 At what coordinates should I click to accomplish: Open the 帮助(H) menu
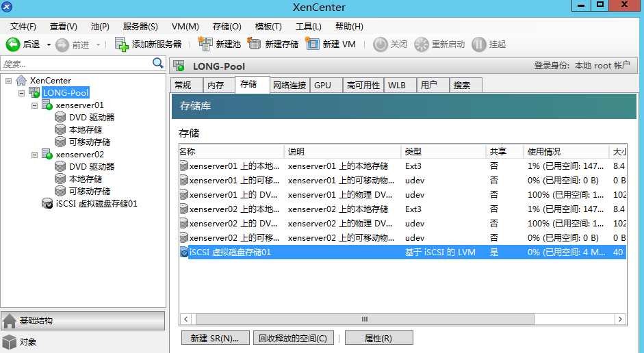coord(349,27)
